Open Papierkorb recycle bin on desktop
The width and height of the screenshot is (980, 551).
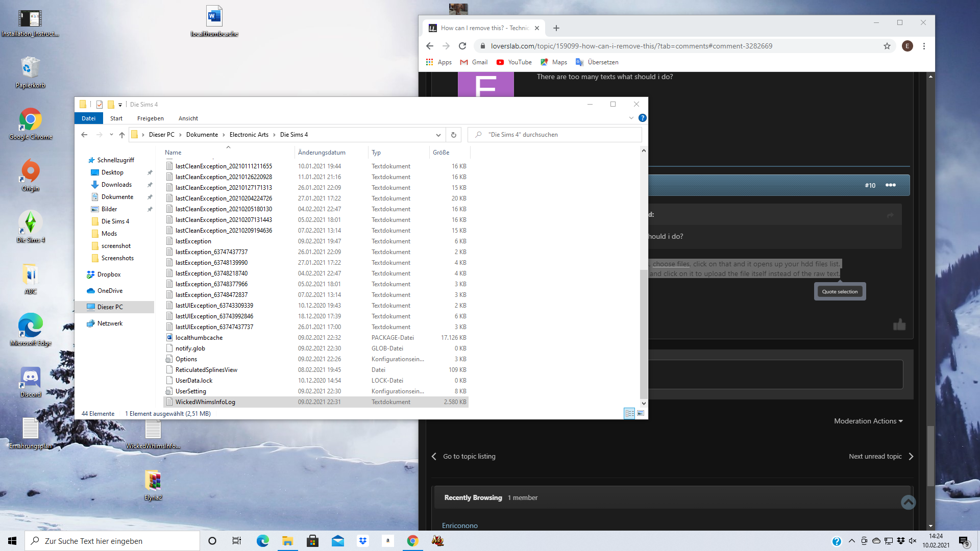tap(30, 72)
